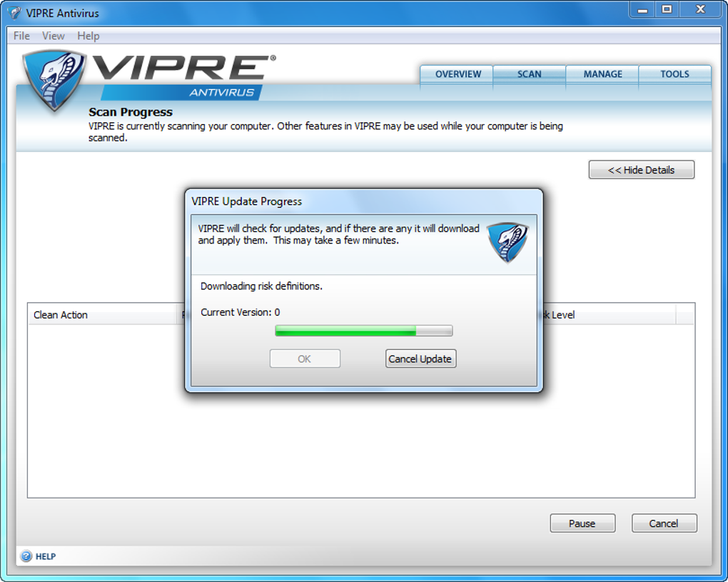This screenshot has width=728, height=582.
Task: Click the Risk Level column header
Action: tap(610, 314)
